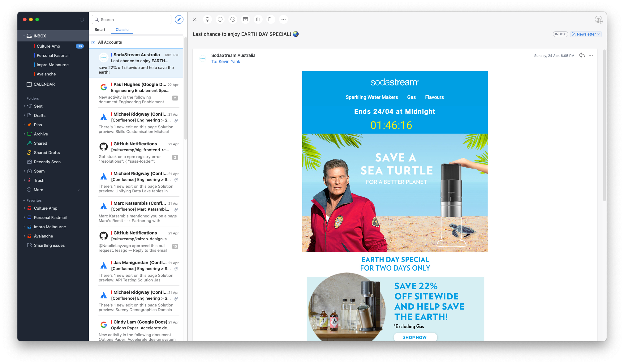This screenshot has width=624, height=364.
Task: Reply using the arrow icon beside the date
Action: click(x=582, y=55)
